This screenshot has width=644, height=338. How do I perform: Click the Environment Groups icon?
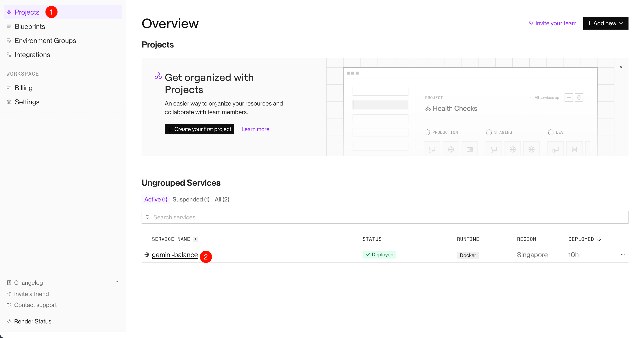click(9, 40)
